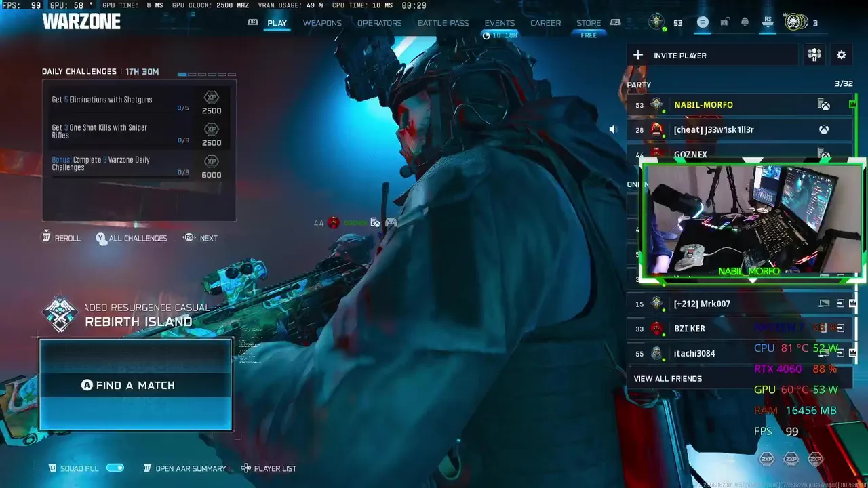
Task: Click the webcam overlay thumbnail
Action: click(751, 221)
